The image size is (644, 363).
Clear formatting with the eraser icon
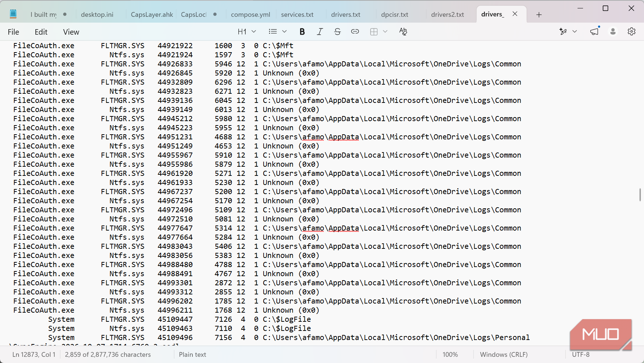403,32
